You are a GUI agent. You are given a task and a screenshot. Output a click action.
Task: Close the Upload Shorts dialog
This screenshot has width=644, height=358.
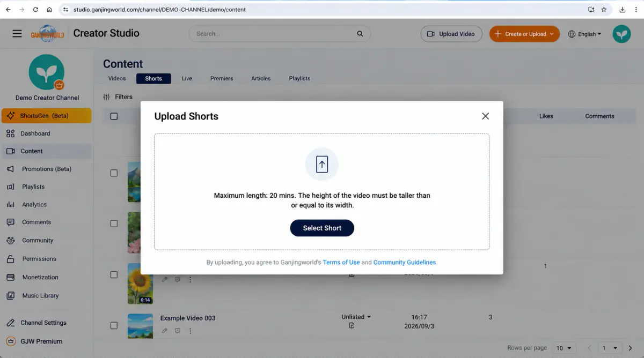click(486, 116)
